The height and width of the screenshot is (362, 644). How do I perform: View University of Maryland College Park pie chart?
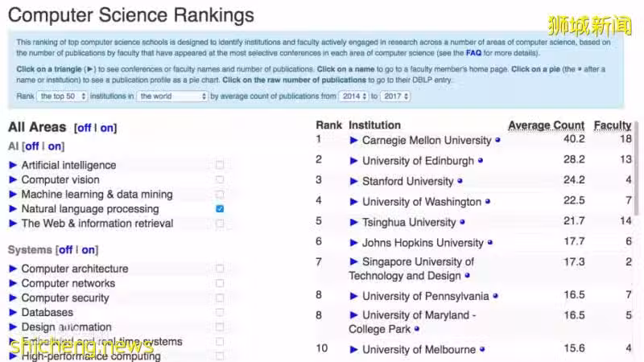click(417, 329)
